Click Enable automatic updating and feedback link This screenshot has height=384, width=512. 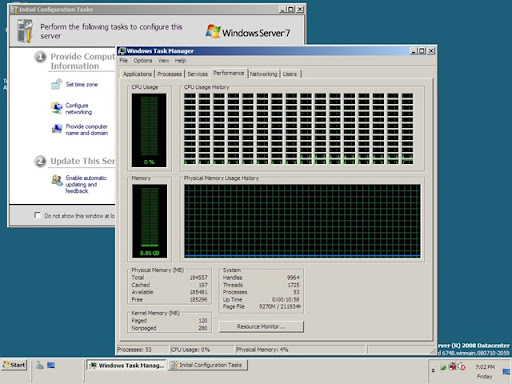click(x=86, y=184)
